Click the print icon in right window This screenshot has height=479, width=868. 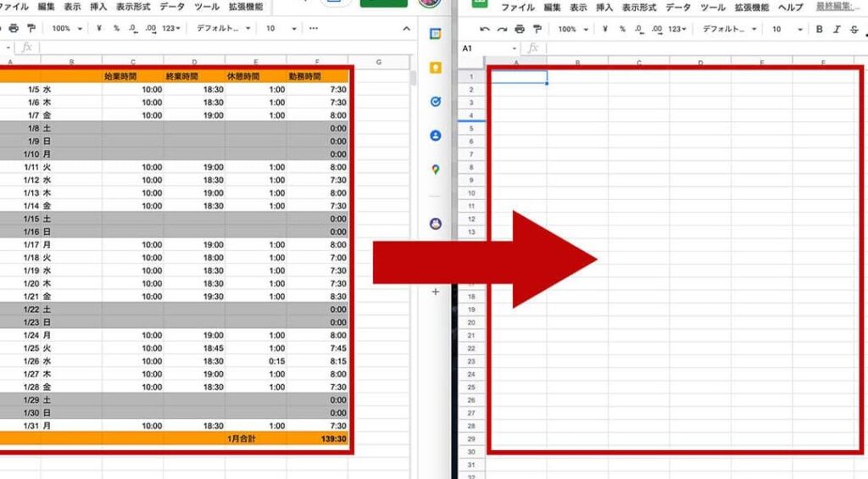[x=516, y=29]
